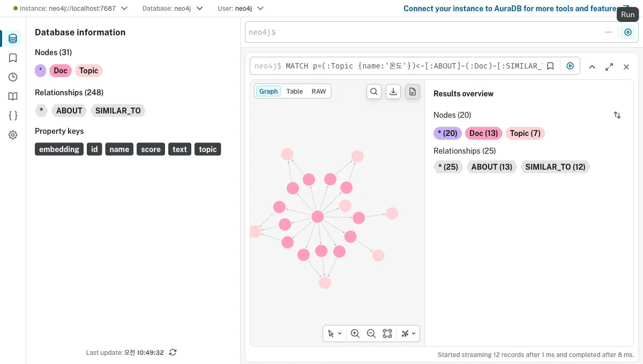Open the graph layout options dropdown
This screenshot has height=364, width=643.
pos(408,333)
